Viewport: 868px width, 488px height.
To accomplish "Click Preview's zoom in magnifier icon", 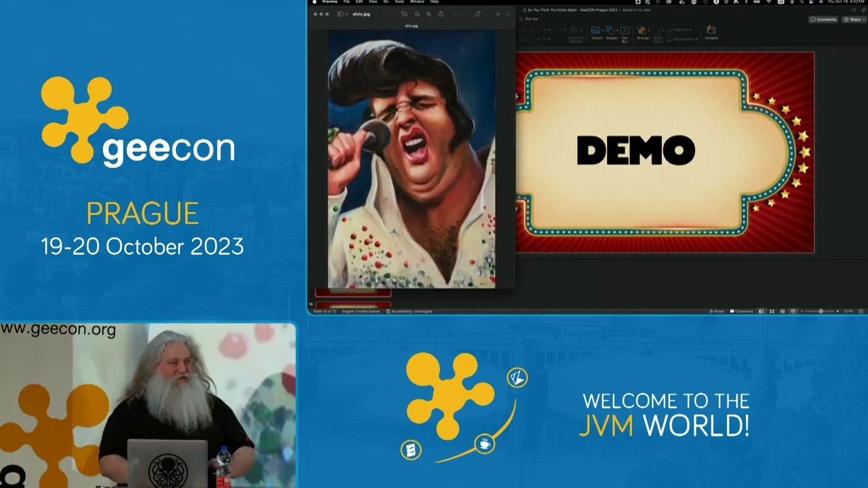I will 429,14.
